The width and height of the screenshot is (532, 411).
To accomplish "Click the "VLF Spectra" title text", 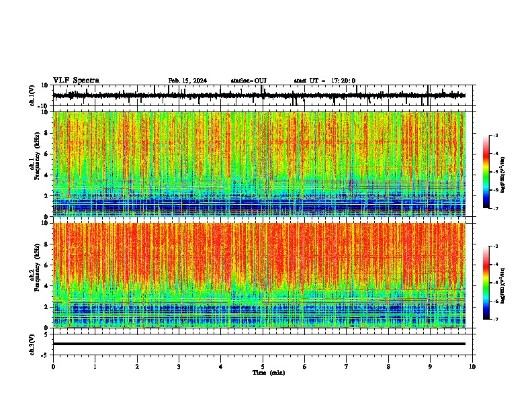I will [x=76, y=81].
